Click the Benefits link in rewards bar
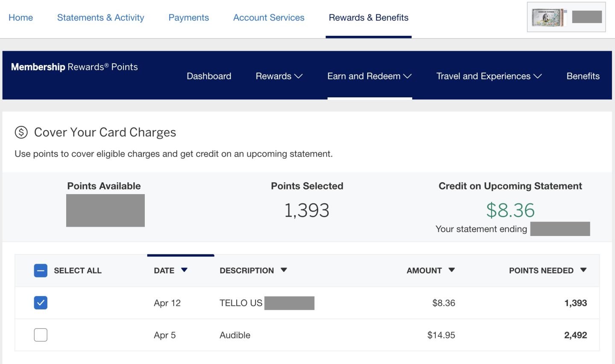 pos(583,76)
